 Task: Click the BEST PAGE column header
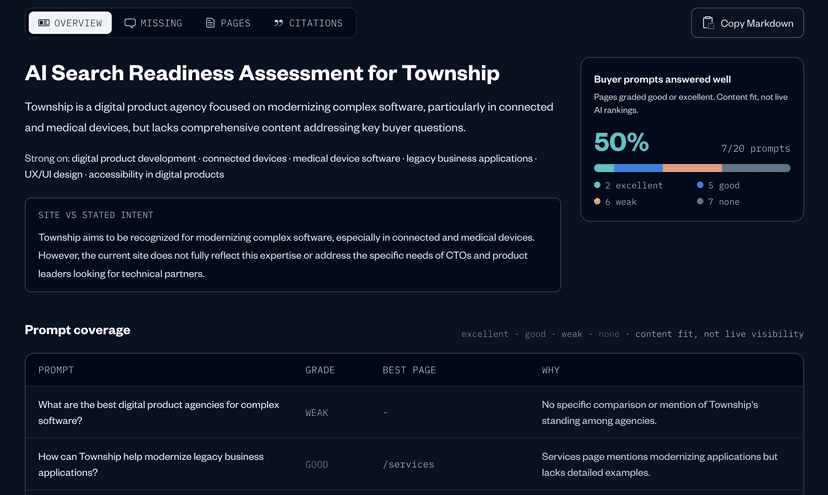click(x=409, y=370)
